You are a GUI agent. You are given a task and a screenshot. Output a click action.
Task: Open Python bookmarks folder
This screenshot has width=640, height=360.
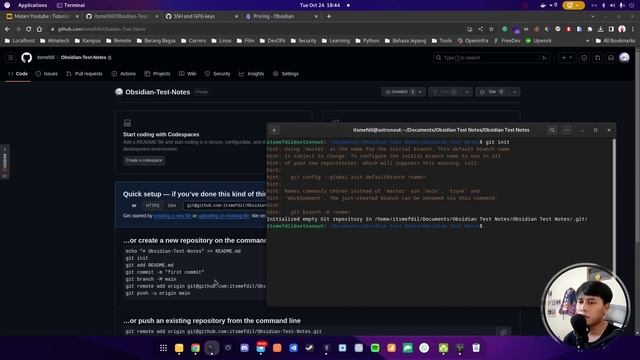367,41
